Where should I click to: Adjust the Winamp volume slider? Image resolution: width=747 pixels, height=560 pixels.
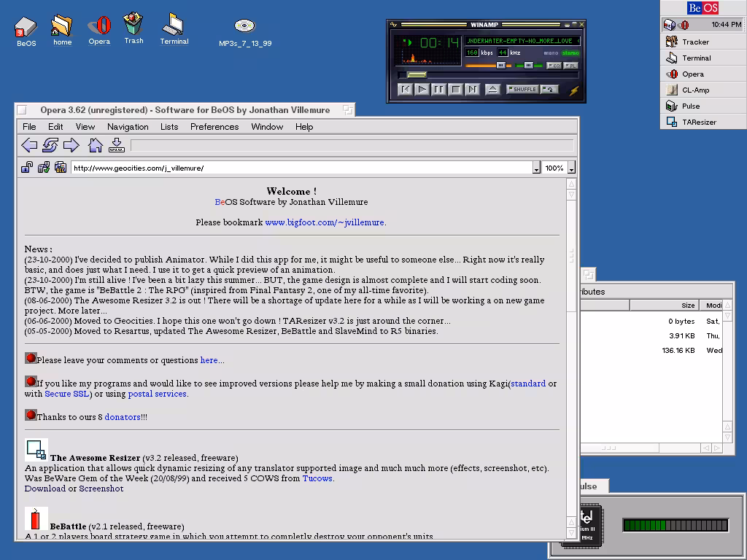[x=500, y=66]
